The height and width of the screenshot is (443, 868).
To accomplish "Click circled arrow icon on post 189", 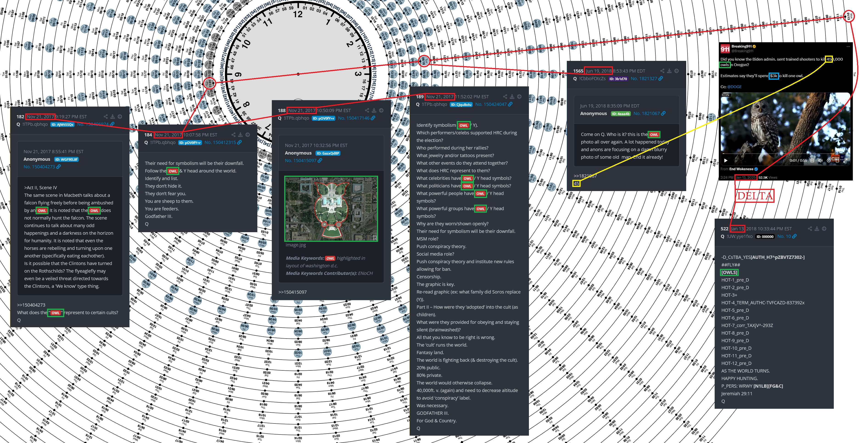I will coord(519,96).
